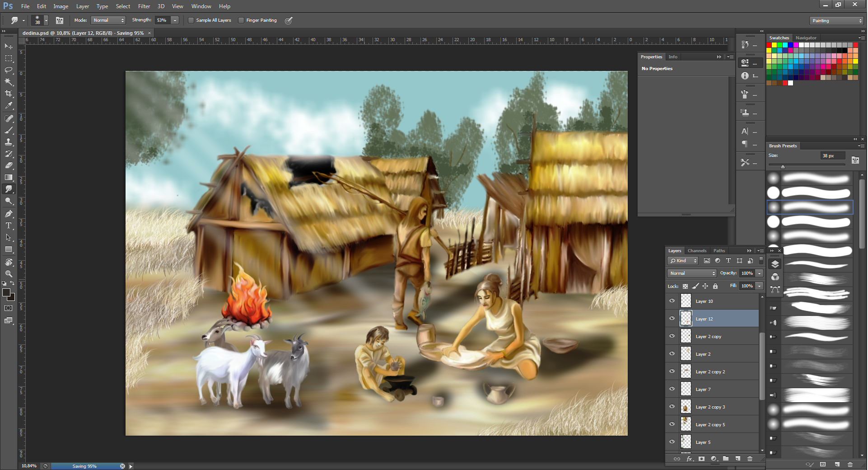Click the brush Size input field
Image resolution: width=868 pixels, height=470 pixels.
coord(832,156)
